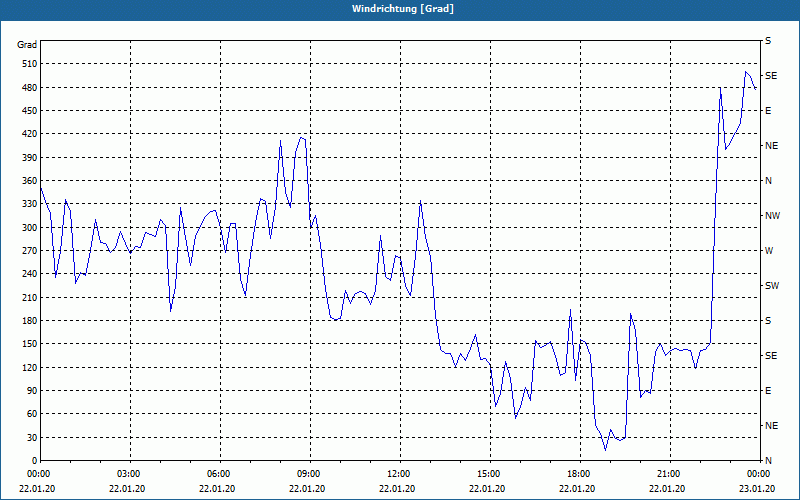This screenshot has height=500, width=800.
Task: Select the N compass label at the 0 baseline
Action: pos(768,461)
